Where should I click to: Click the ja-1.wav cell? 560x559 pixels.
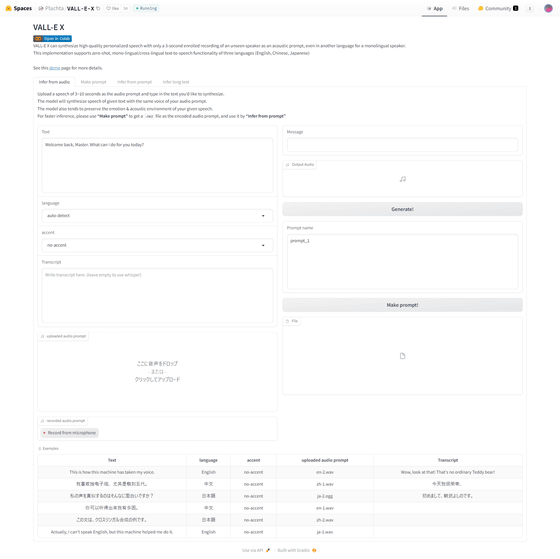click(x=325, y=532)
